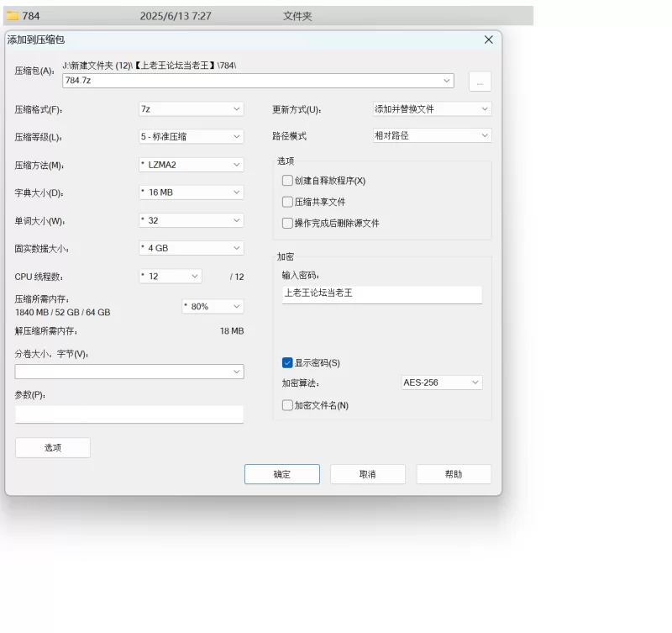Open the LZMA2 compression method dropdown
This screenshot has height=633, width=672.
tap(192, 165)
